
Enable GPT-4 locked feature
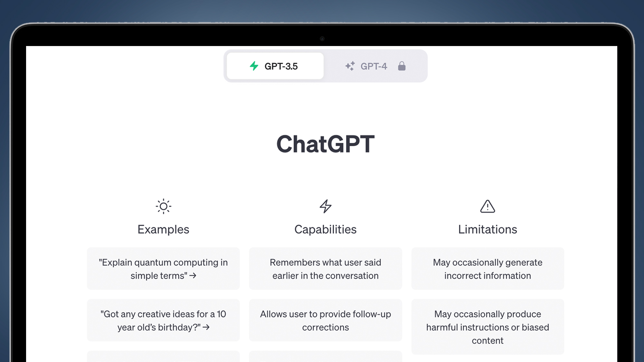tap(373, 66)
